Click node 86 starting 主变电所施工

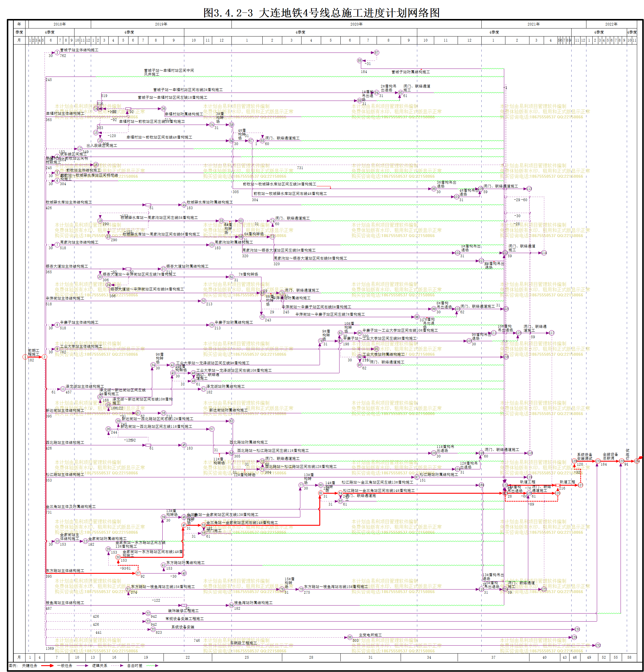(350, 637)
